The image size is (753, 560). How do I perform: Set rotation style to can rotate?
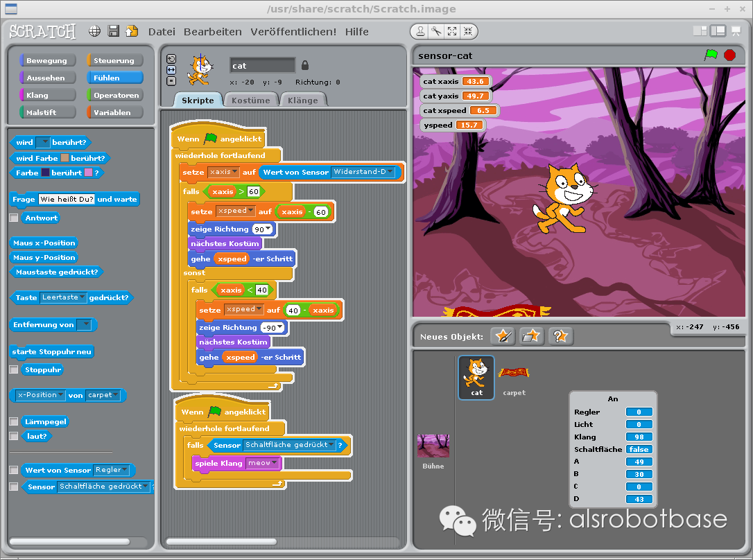pos(171,59)
